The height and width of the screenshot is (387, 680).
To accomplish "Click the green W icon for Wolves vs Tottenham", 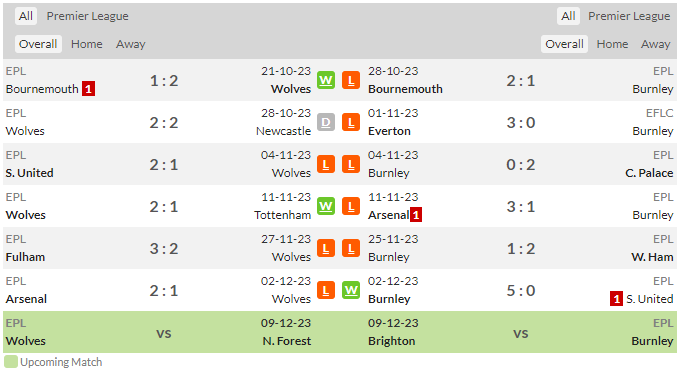I will 326,207.
